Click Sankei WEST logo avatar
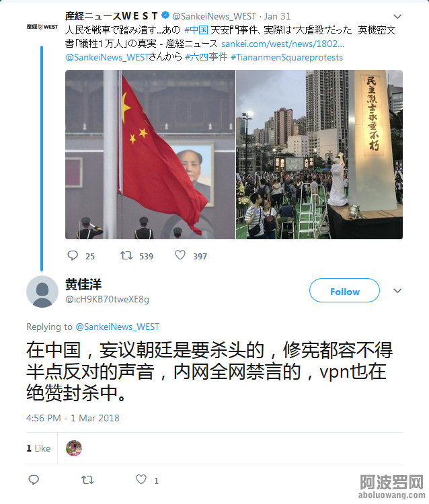 (42, 27)
